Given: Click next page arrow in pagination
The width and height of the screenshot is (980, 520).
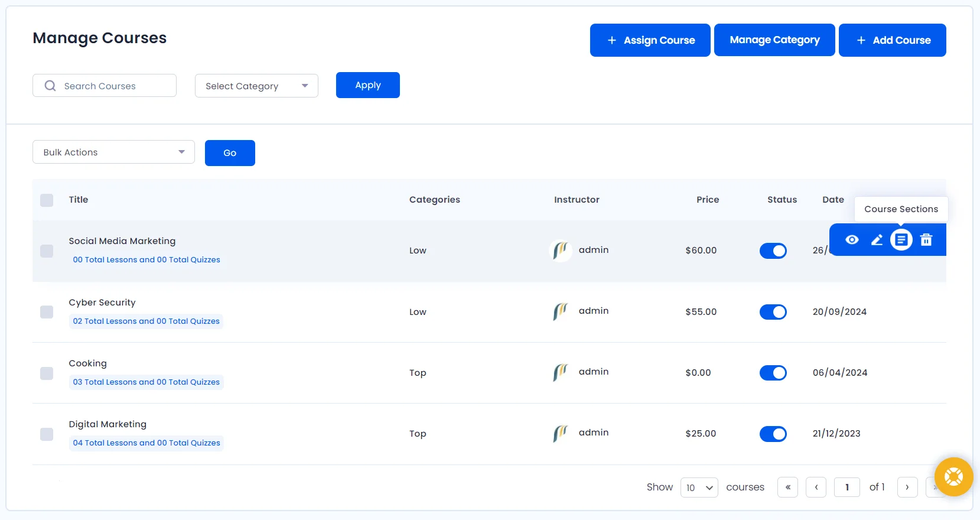Looking at the screenshot, I should [907, 487].
